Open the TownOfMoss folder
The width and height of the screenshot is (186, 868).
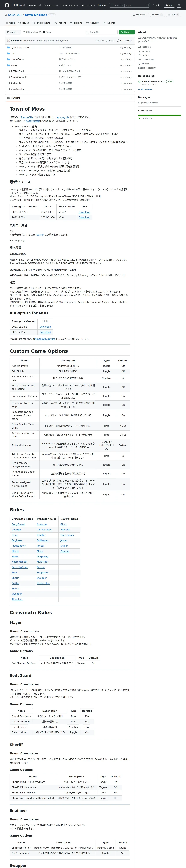[x=17, y=59]
